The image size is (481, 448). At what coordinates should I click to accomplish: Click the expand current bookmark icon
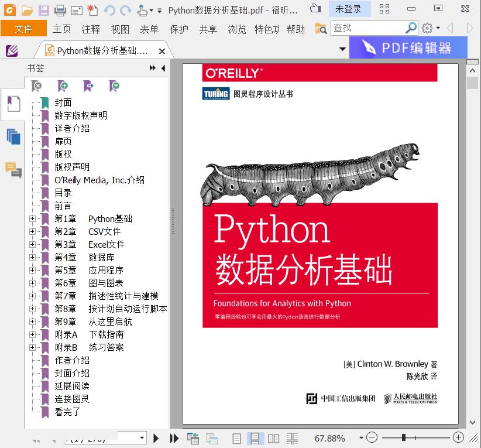point(88,86)
